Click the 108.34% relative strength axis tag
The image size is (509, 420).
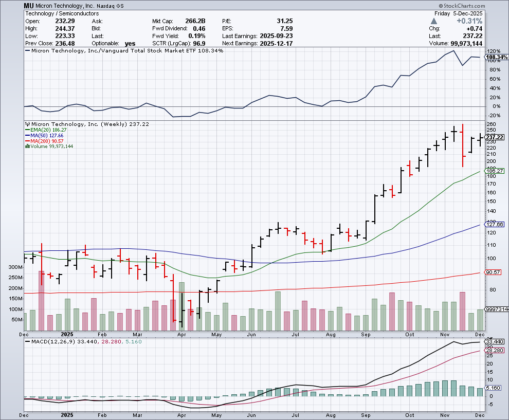point(496,57)
